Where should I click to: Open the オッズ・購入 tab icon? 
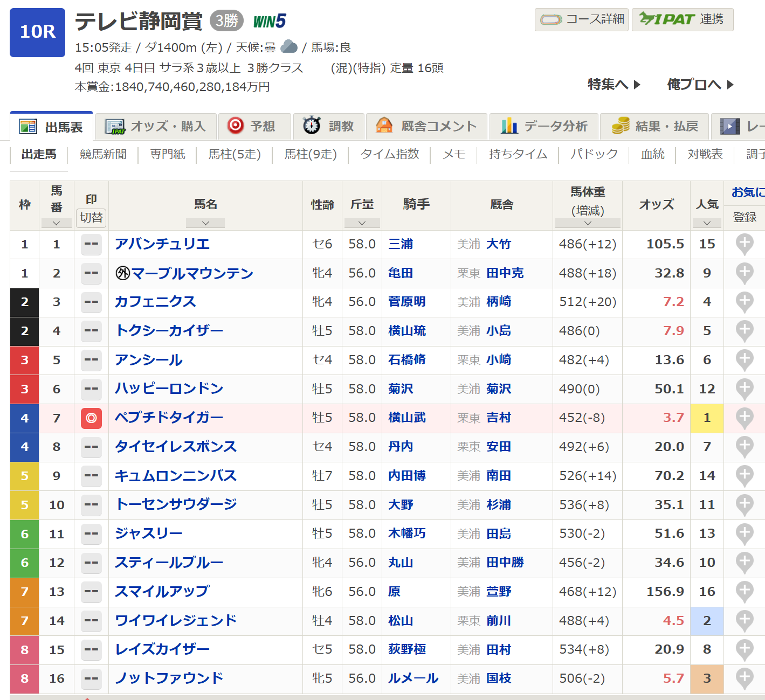click(115, 127)
